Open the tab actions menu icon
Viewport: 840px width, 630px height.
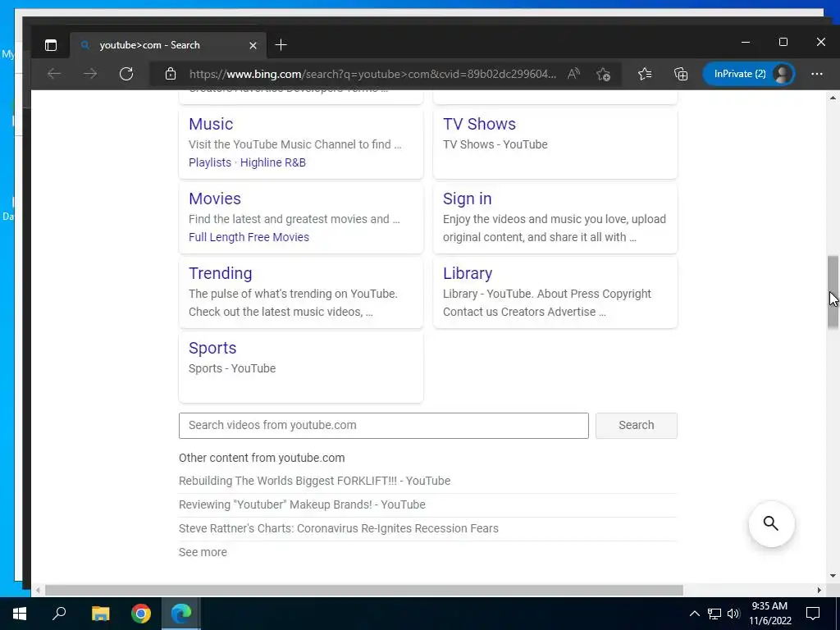tap(51, 45)
